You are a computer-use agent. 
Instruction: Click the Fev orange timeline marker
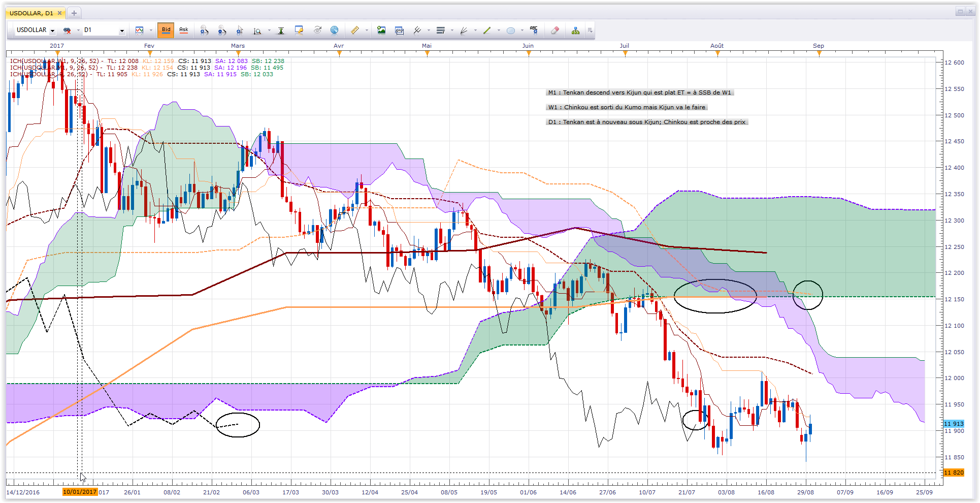(150, 53)
